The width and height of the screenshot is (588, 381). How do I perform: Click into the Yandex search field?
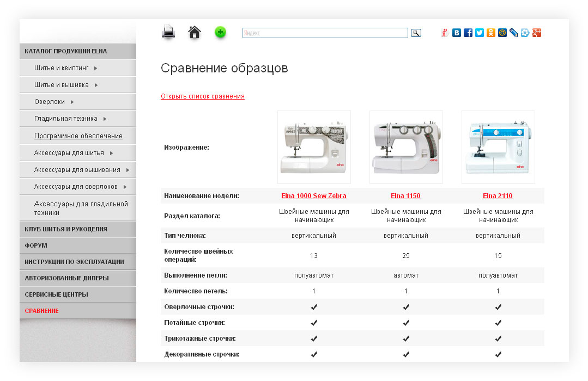pos(325,33)
